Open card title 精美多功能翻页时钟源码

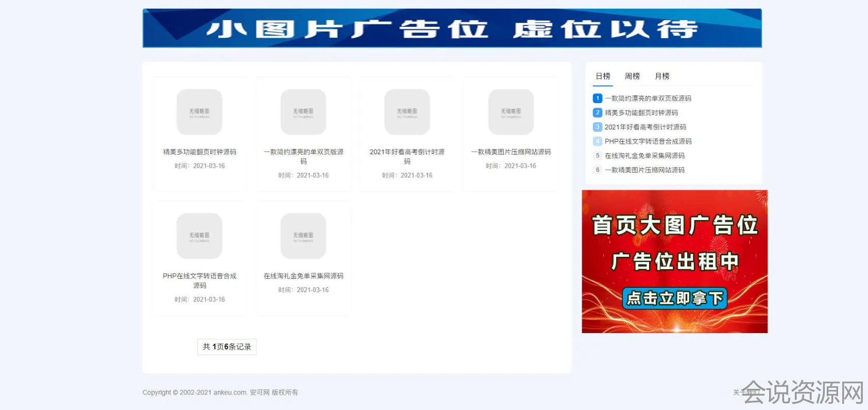tap(199, 152)
